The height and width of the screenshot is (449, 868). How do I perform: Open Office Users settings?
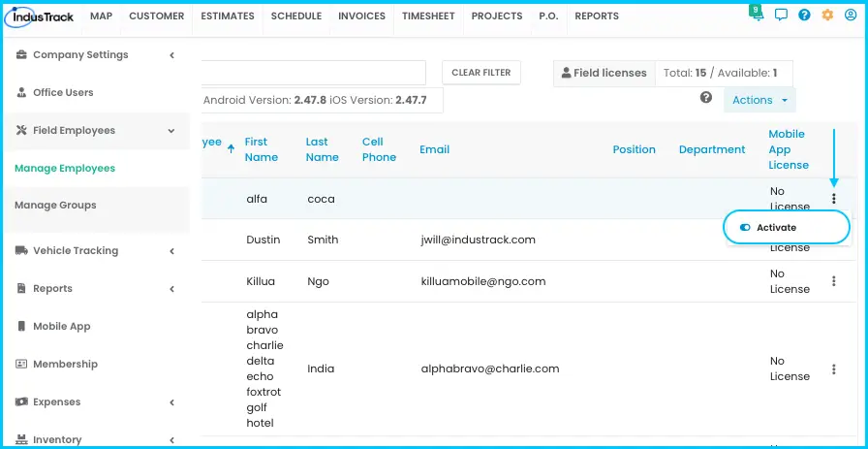(x=63, y=92)
